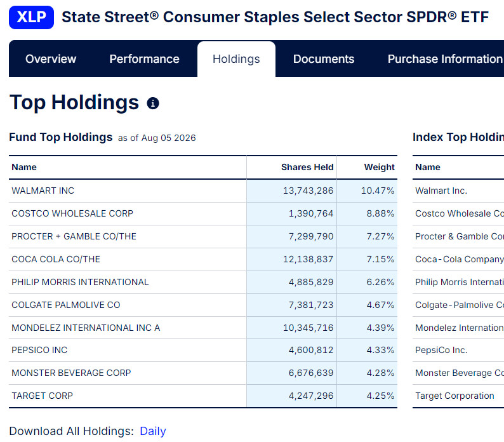Image resolution: width=504 pixels, height=442 pixels.
Task: Open the Overview tab
Action: point(51,59)
